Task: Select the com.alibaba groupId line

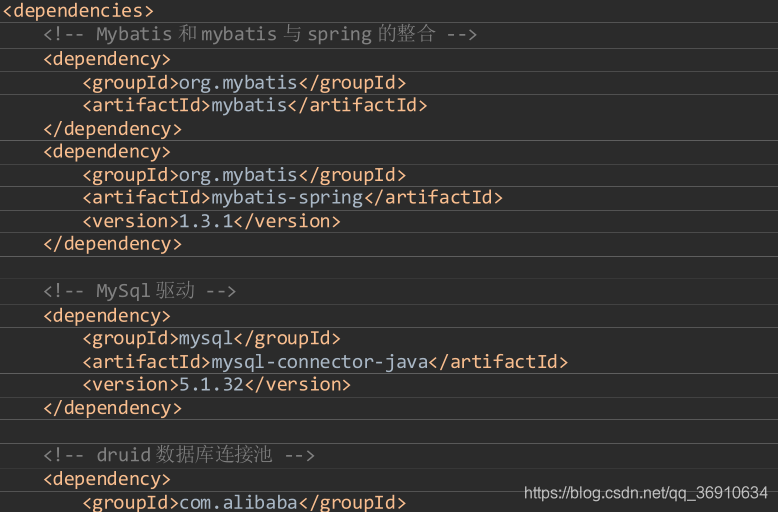Action: tap(244, 503)
